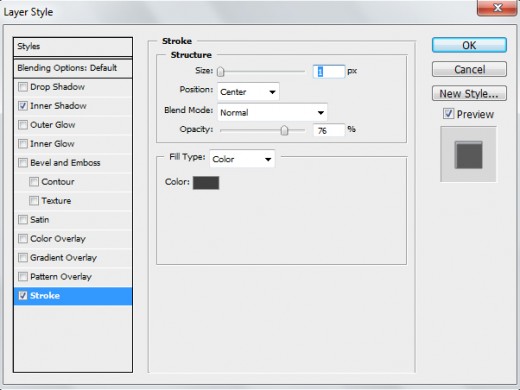The width and height of the screenshot is (520, 390).
Task: Select the Color Overlay label
Action: click(x=58, y=239)
